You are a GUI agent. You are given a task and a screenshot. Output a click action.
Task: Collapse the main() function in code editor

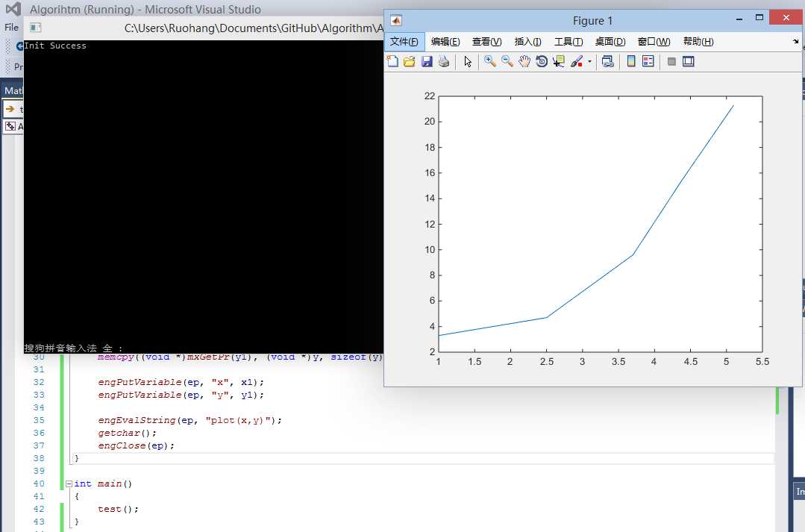coord(69,484)
